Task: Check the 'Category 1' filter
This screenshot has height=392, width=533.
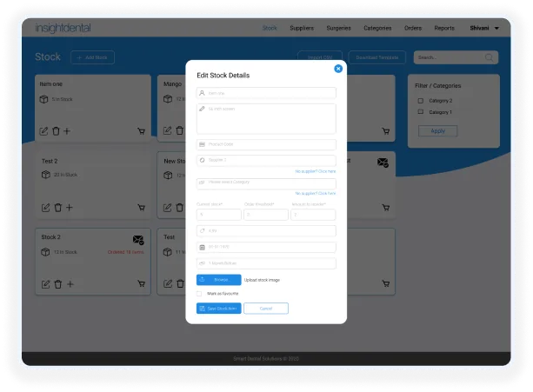Action: point(421,112)
